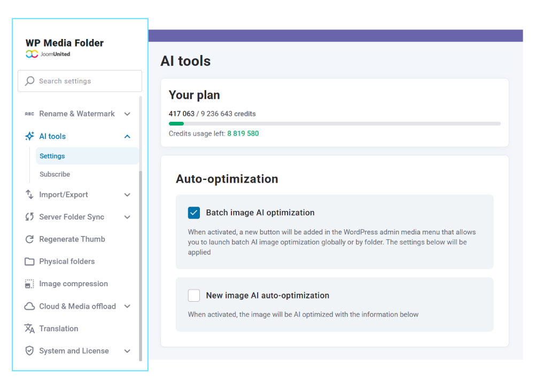The image size is (535, 392).
Task: Click the Regenerate Thumb refresh icon
Action: [x=30, y=239]
